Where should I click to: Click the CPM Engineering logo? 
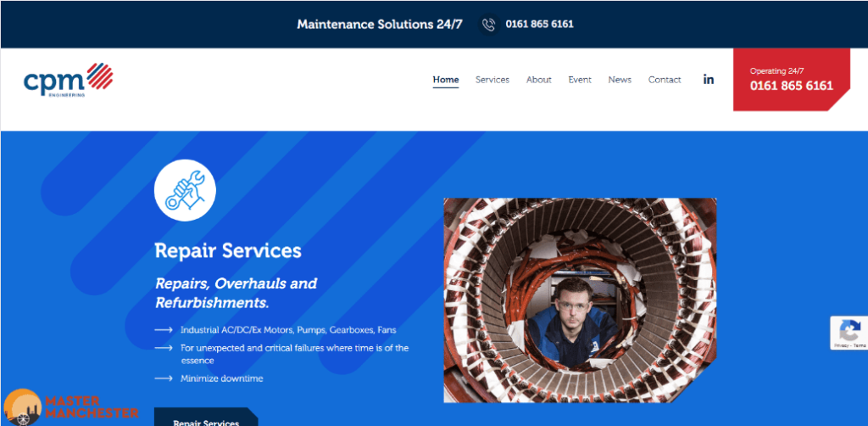point(68,81)
